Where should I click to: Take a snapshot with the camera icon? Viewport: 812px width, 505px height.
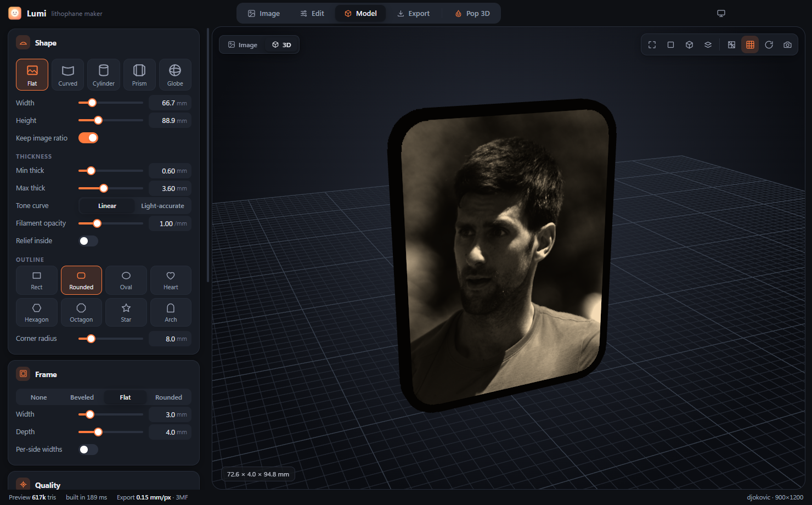(x=788, y=45)
